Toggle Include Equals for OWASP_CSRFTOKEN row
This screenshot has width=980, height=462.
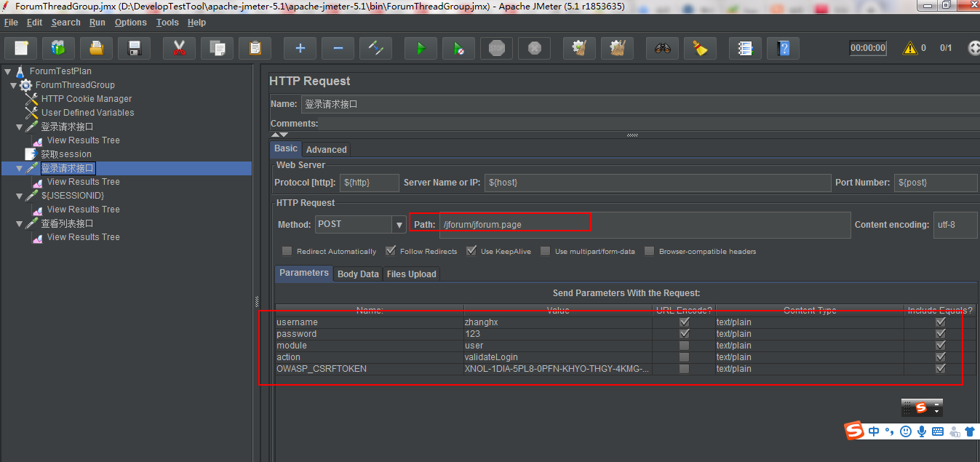click(x=940, y=369)
